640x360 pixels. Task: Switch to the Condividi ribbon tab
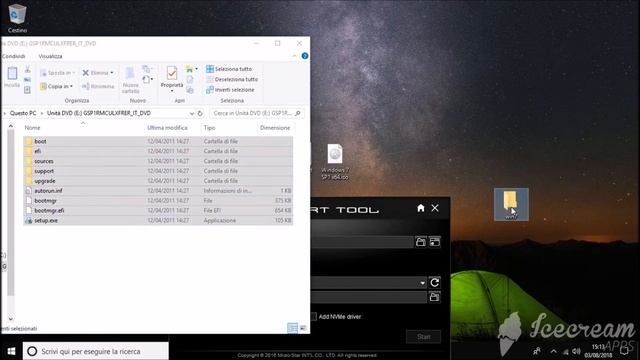[13, 56]
